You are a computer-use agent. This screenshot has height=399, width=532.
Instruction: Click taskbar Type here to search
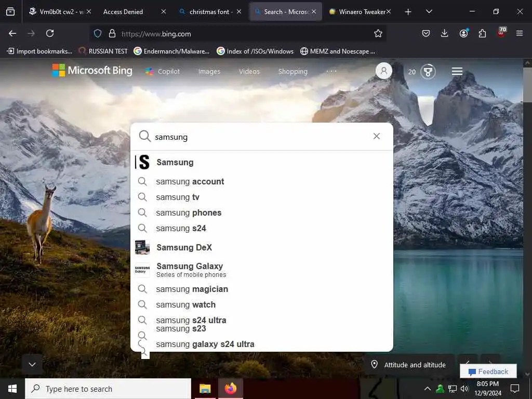point(108,389)
